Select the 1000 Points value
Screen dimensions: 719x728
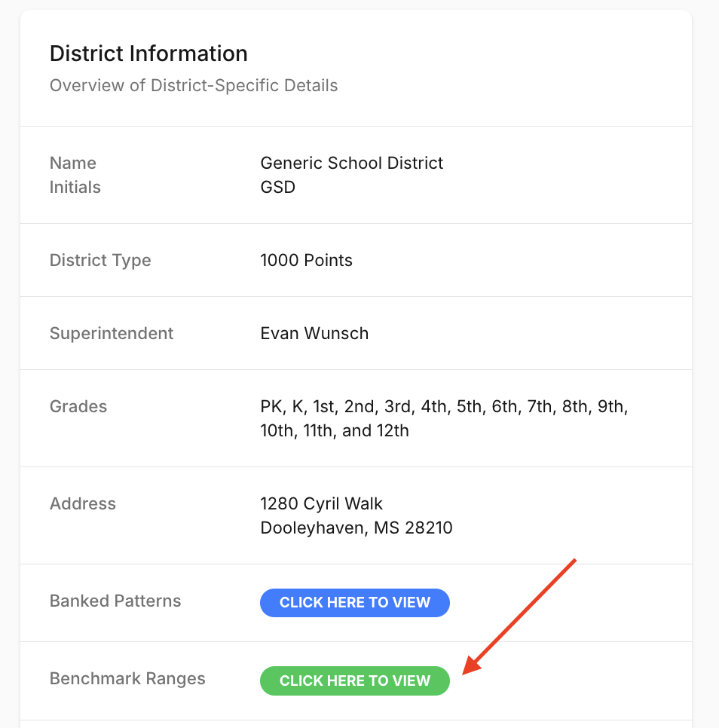(x=306, y=261)
